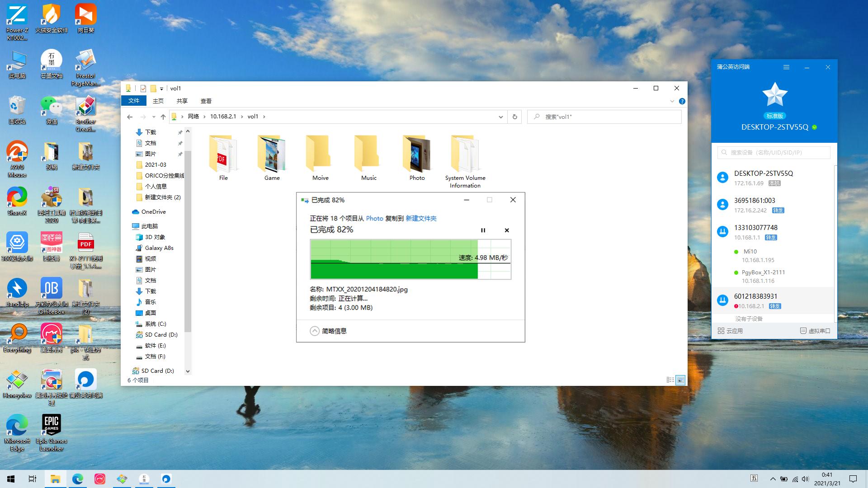This screenshot has height=488, width=868.
Task: Expand the ribbon with the chevron arrow
Action: 672,101
